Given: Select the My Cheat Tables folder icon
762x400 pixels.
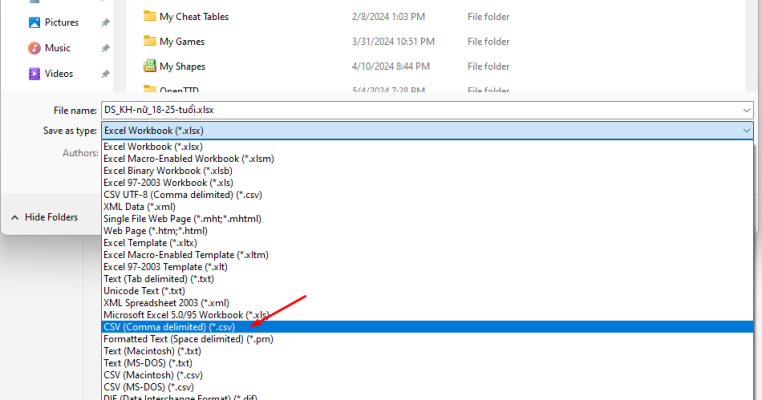Looking at the screenshot, I should (x=150, y=16).
